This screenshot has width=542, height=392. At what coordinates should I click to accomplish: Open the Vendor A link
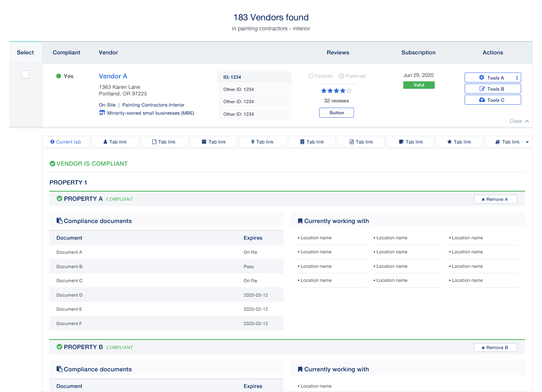[x=113, y=76]
